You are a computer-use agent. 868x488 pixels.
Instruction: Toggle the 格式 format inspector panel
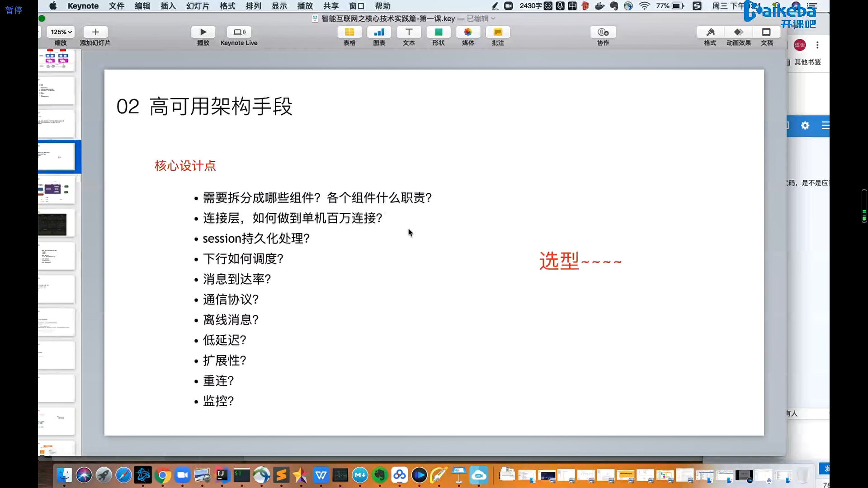[x=710, y=32]
